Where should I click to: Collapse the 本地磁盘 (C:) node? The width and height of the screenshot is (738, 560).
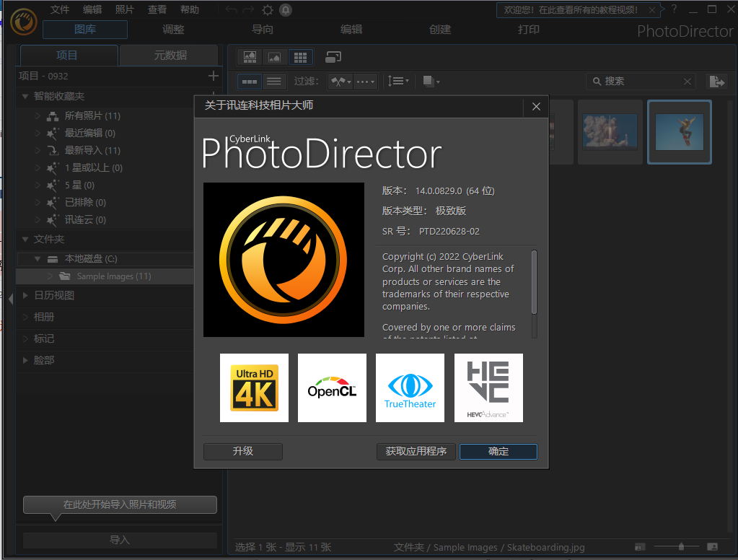pyautogui.click(x=38, y=259)
